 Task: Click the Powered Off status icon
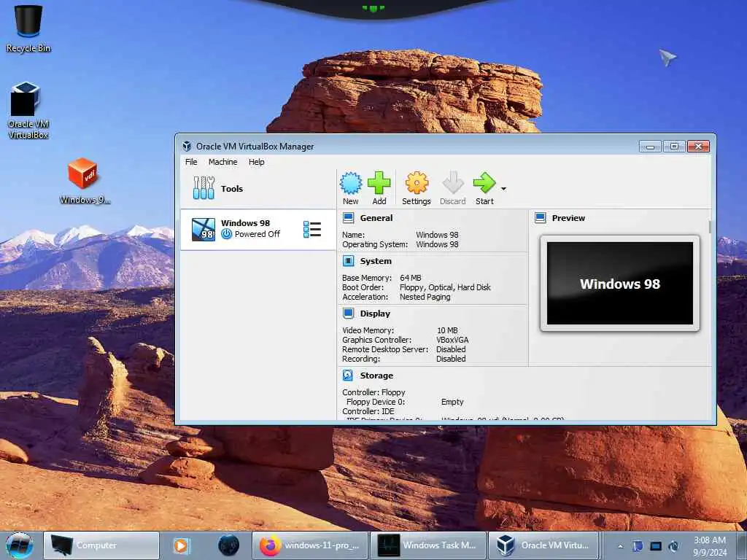227,234
